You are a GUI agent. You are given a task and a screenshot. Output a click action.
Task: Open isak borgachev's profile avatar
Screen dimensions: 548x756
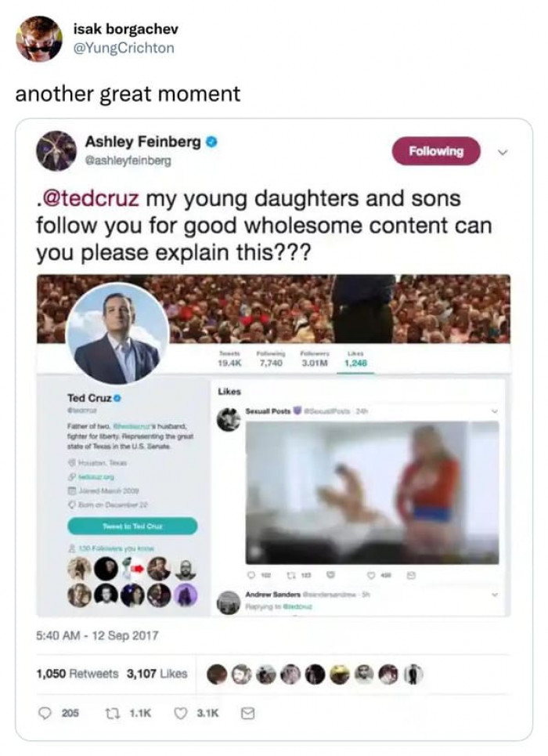(39, 38)
